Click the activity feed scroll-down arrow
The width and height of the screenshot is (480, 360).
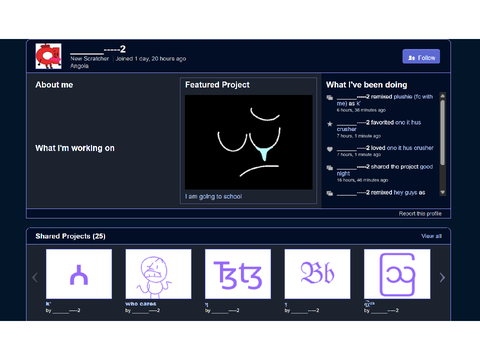(443, 192)
